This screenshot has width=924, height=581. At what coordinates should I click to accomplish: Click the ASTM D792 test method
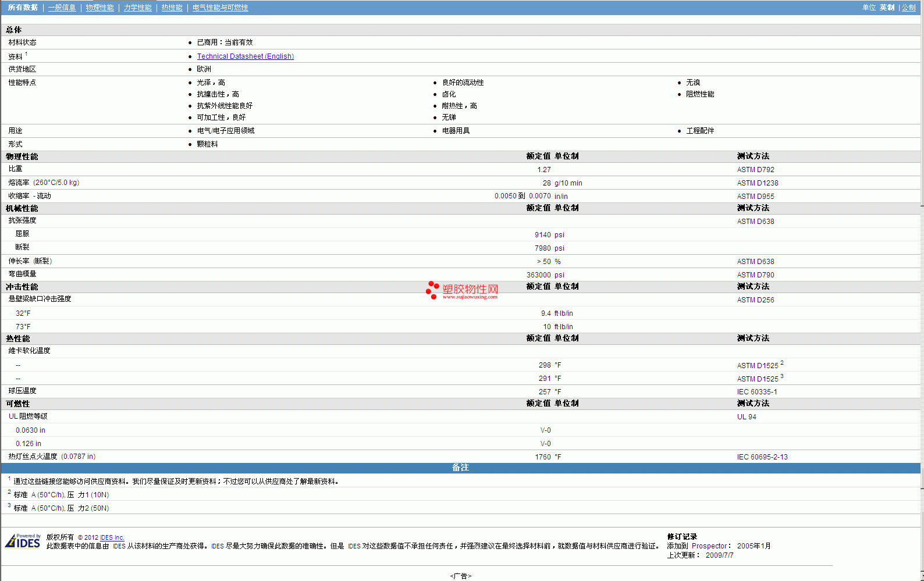coord(755,170)
